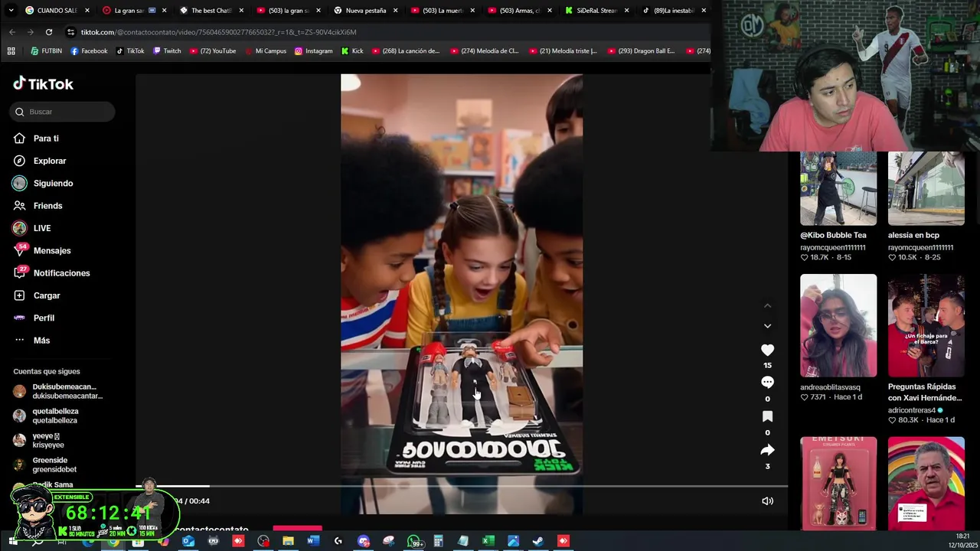Close the Nueva pestaña tab

point(396,11)
